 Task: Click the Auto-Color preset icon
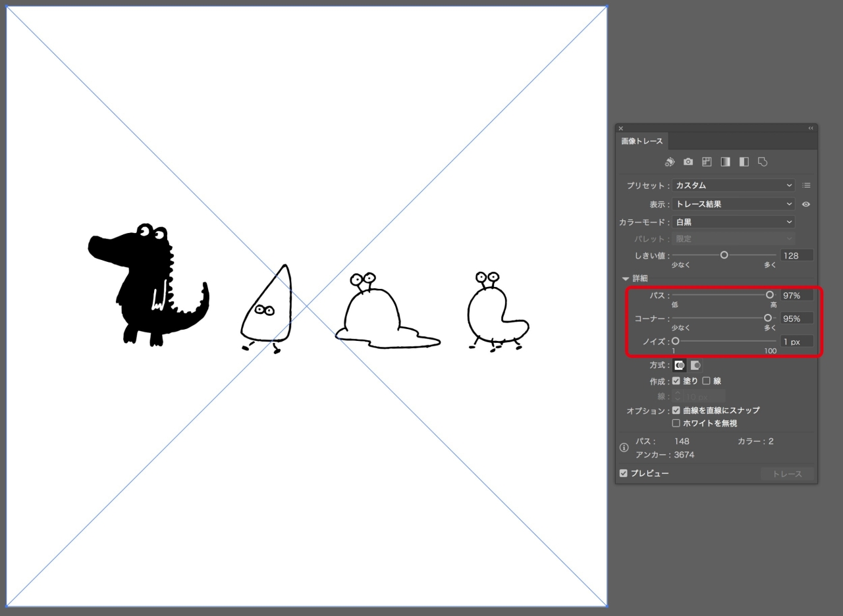point(670,162)
